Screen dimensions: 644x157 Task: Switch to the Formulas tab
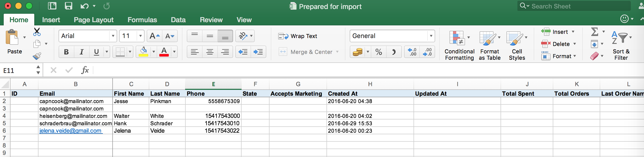tap(142, 20)
